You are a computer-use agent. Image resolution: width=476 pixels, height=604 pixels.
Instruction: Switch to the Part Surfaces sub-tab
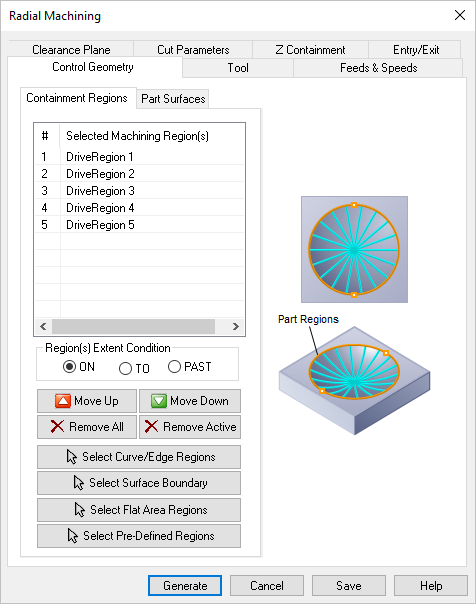click(x=173, y=99)
